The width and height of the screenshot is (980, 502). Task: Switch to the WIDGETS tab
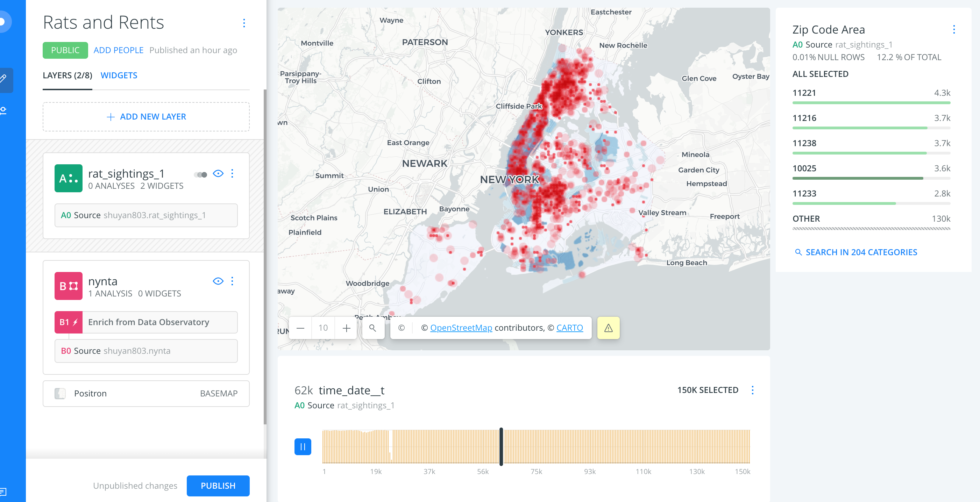(x=119, y=75)
